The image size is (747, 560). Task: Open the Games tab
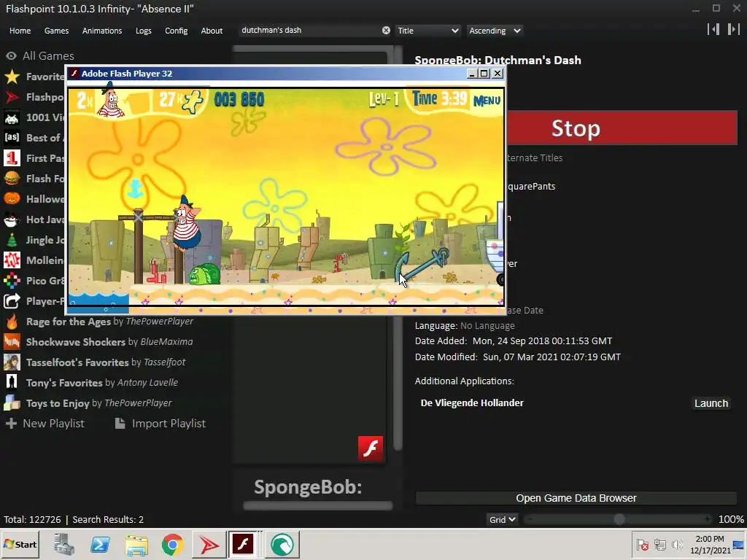point(56,31)
